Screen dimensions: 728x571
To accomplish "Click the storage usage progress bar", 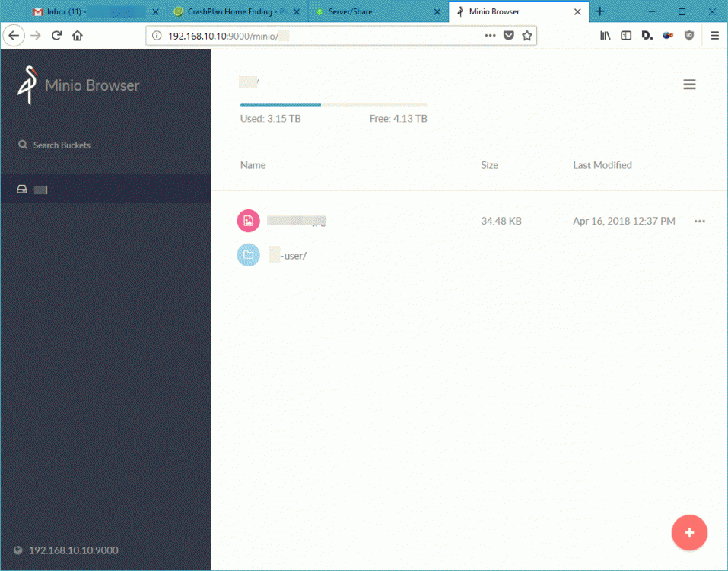I will [x=333, y=104].
